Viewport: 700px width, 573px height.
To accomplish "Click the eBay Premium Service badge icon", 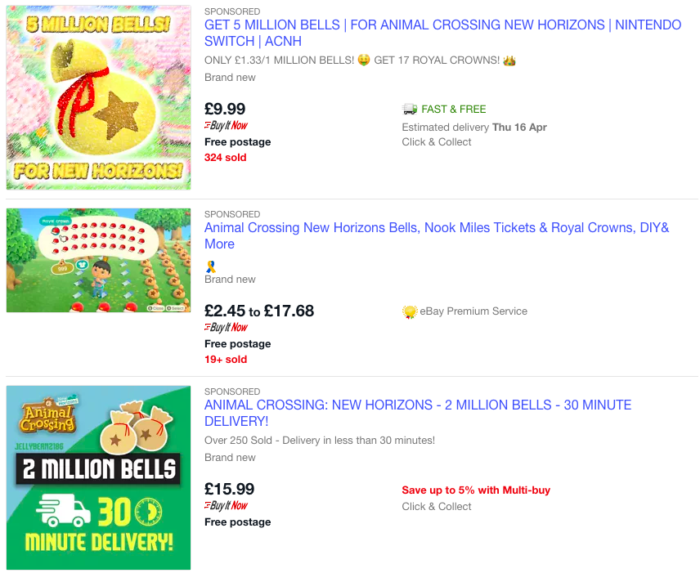I will (409, 312).
